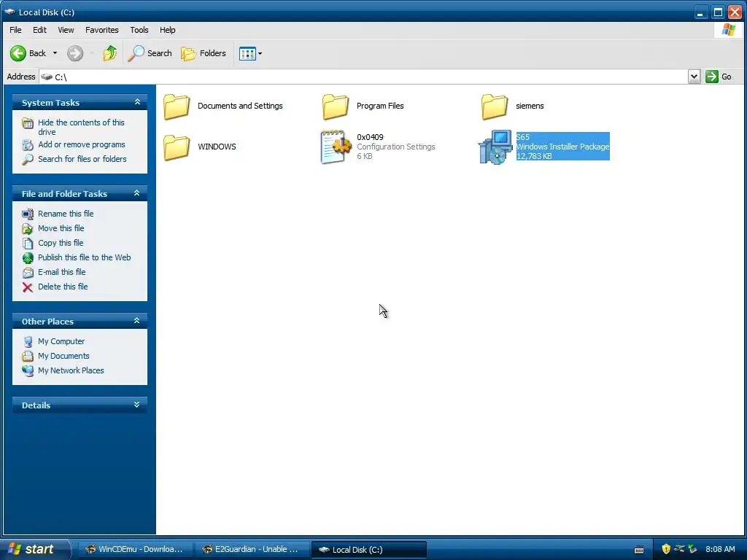747x560 pixels.
Task: Open My Documents from Other Places
Action: pos(64,356)
